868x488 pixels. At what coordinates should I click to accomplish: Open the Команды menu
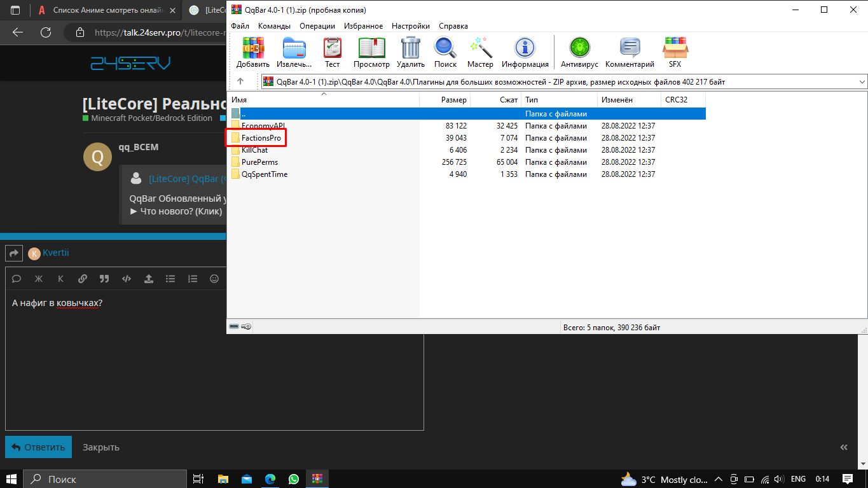point(274,26)
